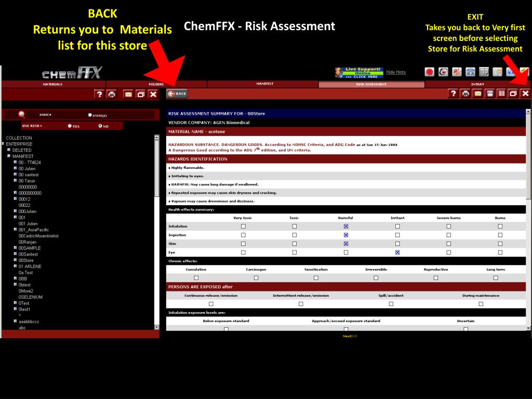The image size is (532, 399).
Task: Exit risk assessment with the X icon
Action: [x=526, y=94]
